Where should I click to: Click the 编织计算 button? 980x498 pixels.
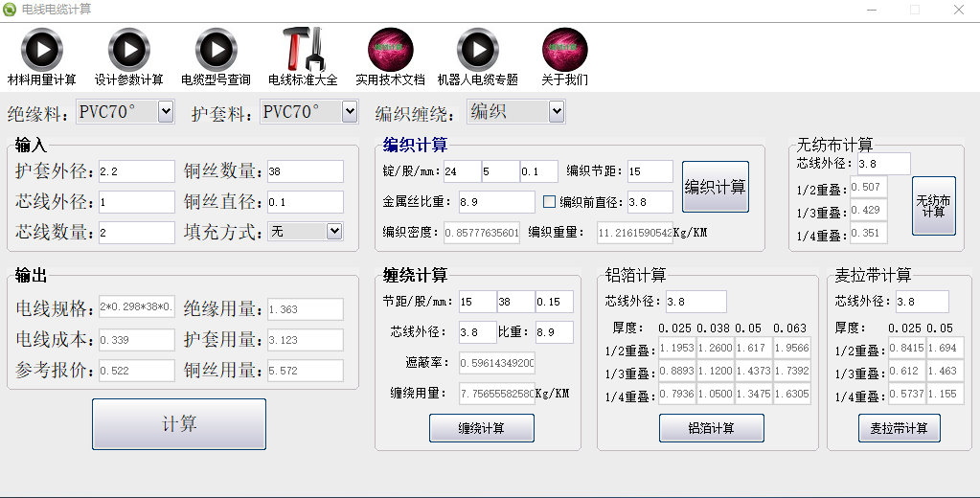pyautogui.click(x=715, y=187)
